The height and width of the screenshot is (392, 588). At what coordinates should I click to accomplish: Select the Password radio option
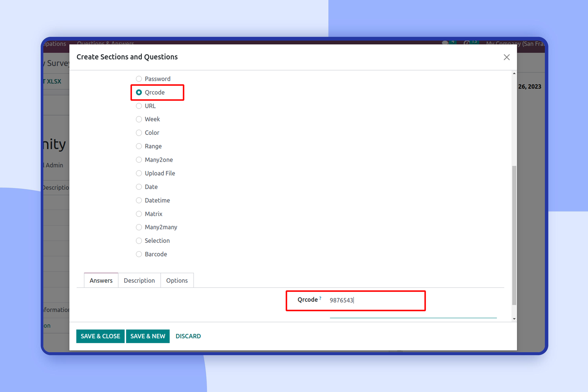pos(139,79)
